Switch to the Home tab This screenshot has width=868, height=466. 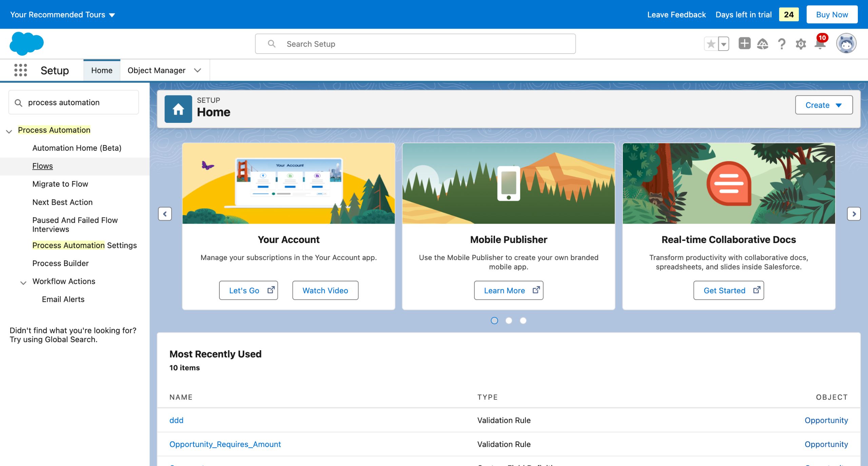(102, 70)
